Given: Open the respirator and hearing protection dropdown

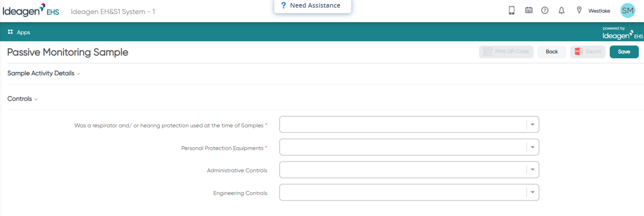Looking at the screenshot, I should pyautogui.click(x=409, y=124).
